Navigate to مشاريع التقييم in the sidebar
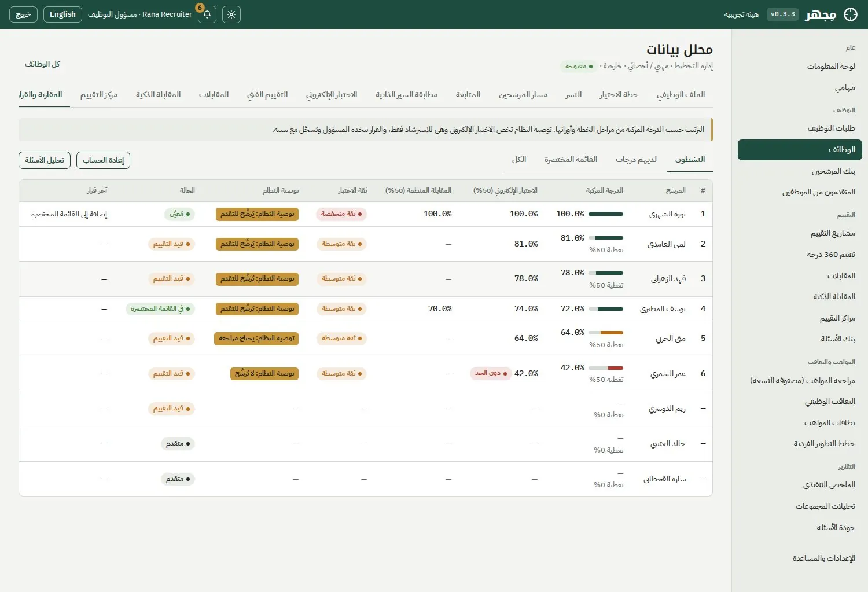Screen dimensions: 868x592 [800, 233]
